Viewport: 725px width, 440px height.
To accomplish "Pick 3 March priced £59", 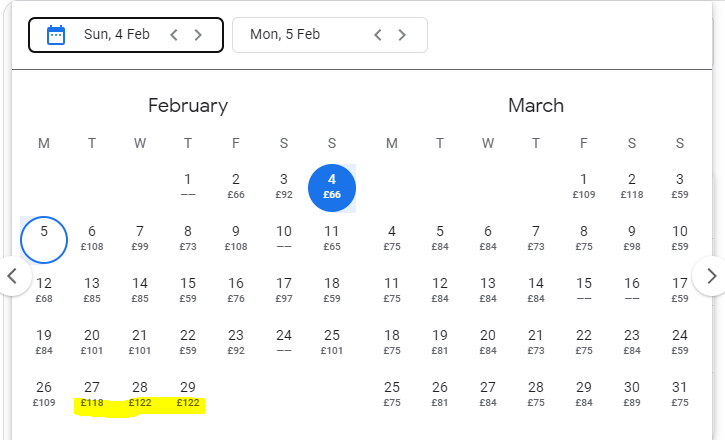I will pyautogui.click(x=680, y=186).
